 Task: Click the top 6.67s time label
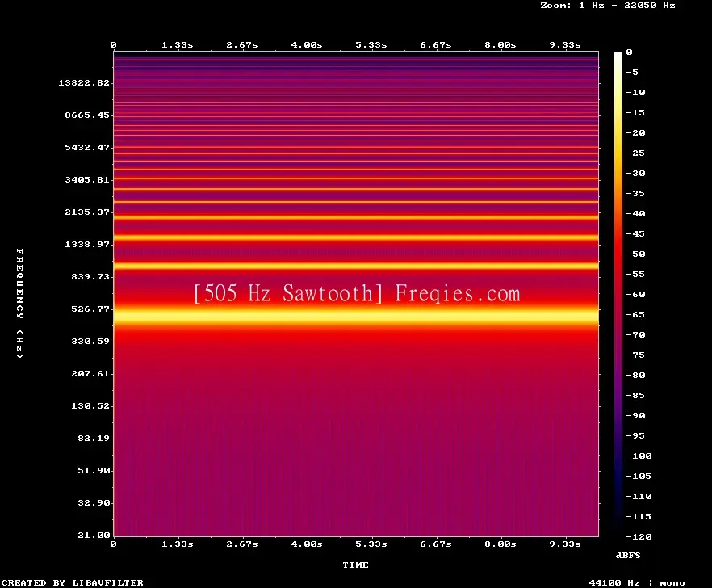click(435, 44)
